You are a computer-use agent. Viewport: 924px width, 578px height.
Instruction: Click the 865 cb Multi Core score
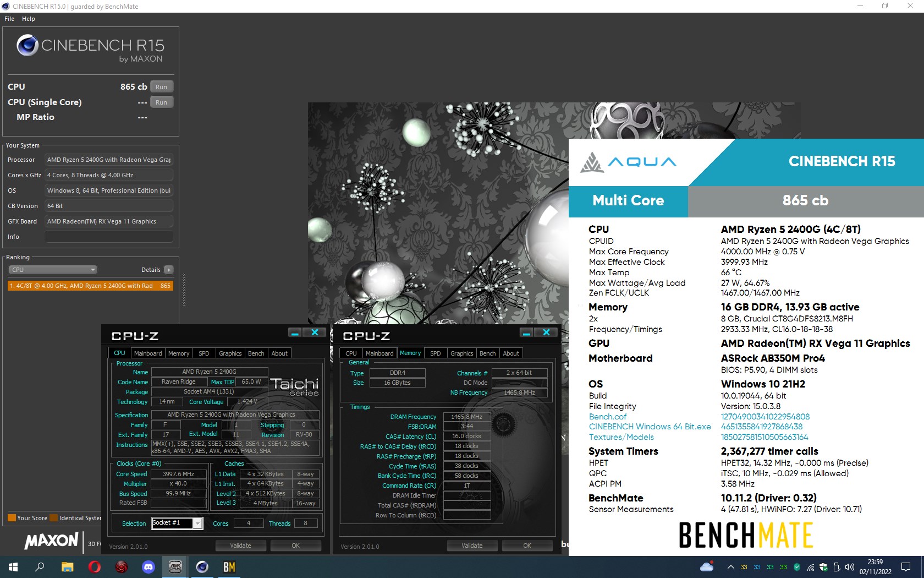point(806,201)
